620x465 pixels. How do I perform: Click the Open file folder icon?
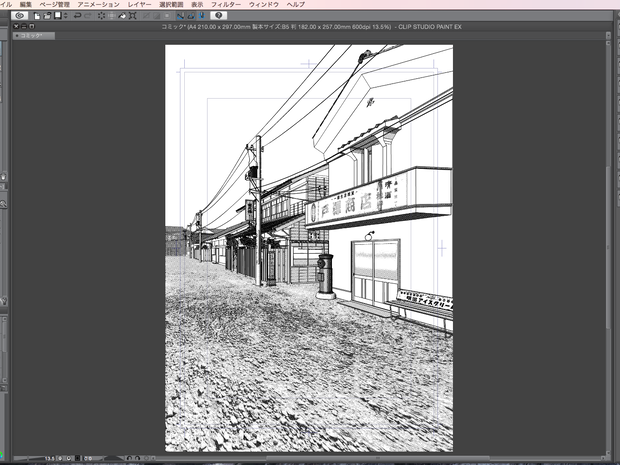47,16
